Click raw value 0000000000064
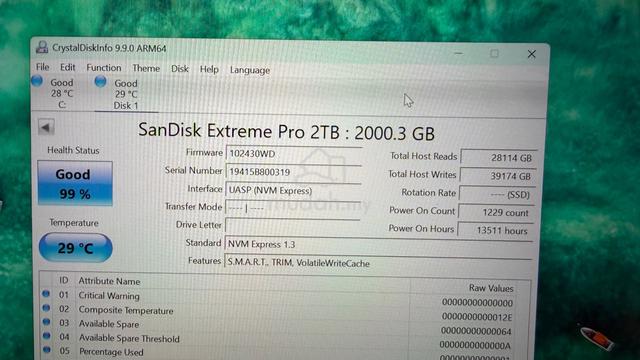Screen dimensions: 640x360 [476, 331]
